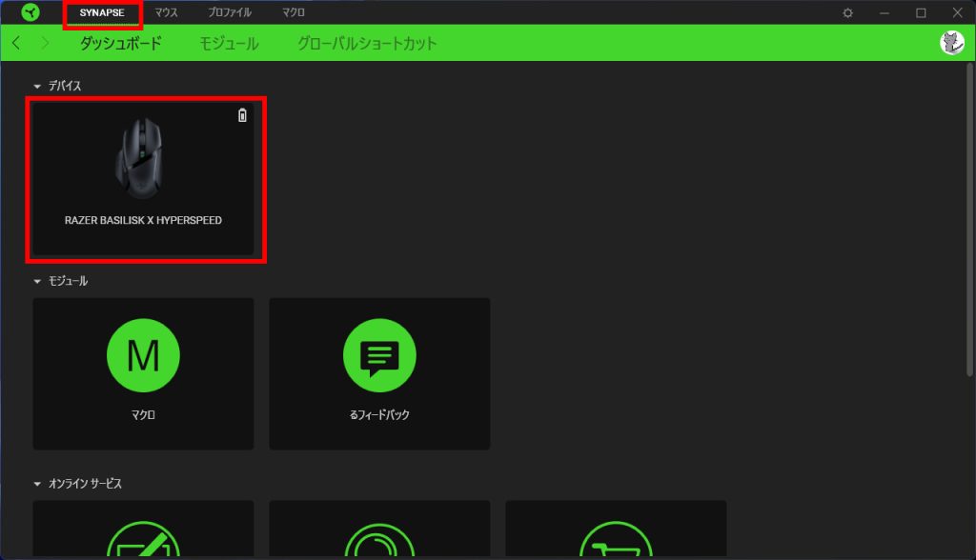976x560 pixels.
Task: Open the middle online service card
Action: click(x=379, y=529)
